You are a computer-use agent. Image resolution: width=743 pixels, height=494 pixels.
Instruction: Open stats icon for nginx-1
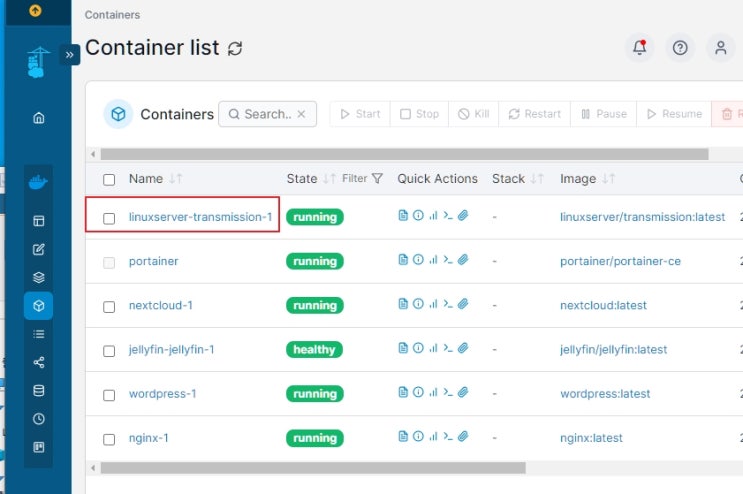[x=433, y=436]
